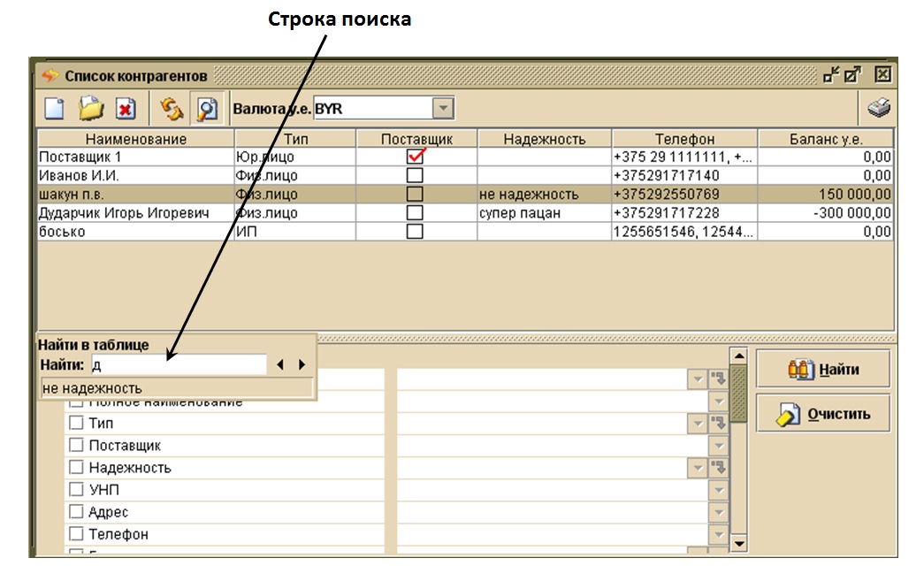Tick the УНП filter checkbox
Image resolution: width=924 pixels, height=581 pixels.
(76, 489)
